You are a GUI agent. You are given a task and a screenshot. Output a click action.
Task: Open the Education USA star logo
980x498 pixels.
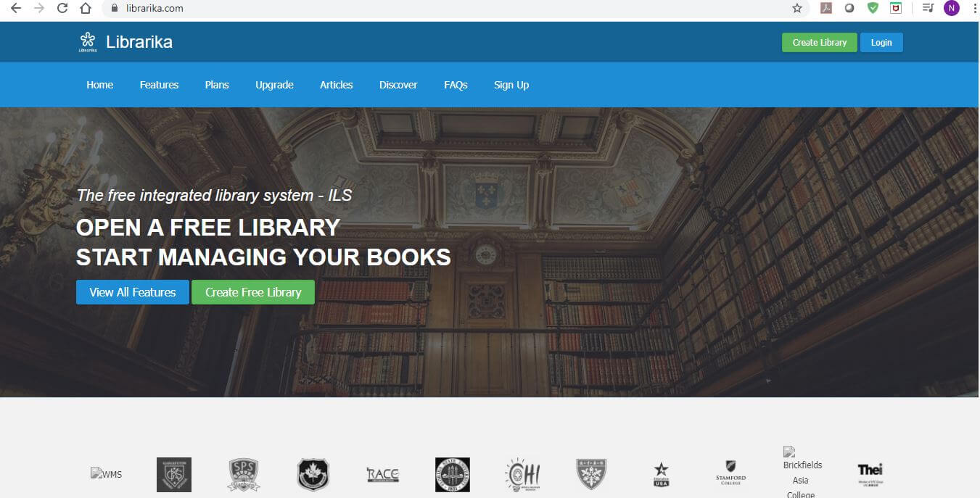(x=662, y=475)
